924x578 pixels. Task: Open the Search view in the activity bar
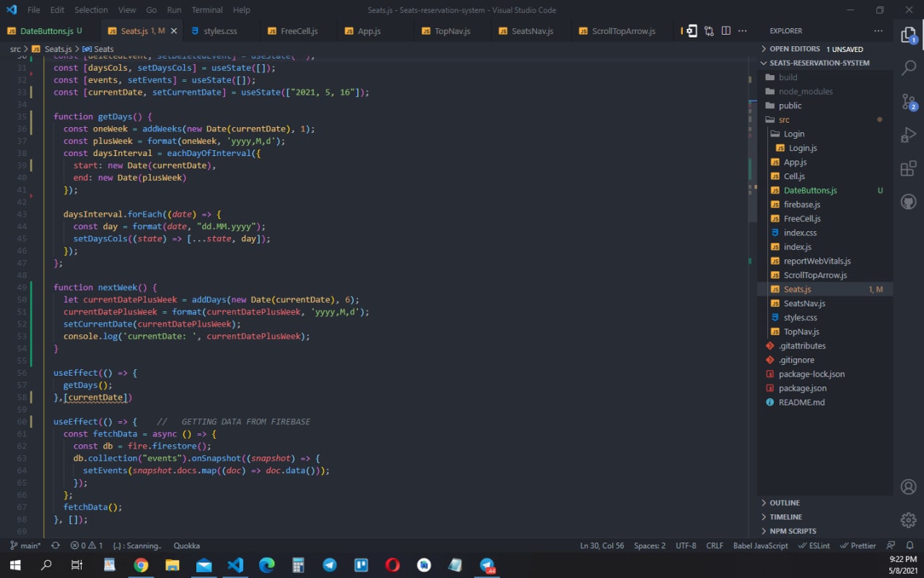click(x=909, y=68)
